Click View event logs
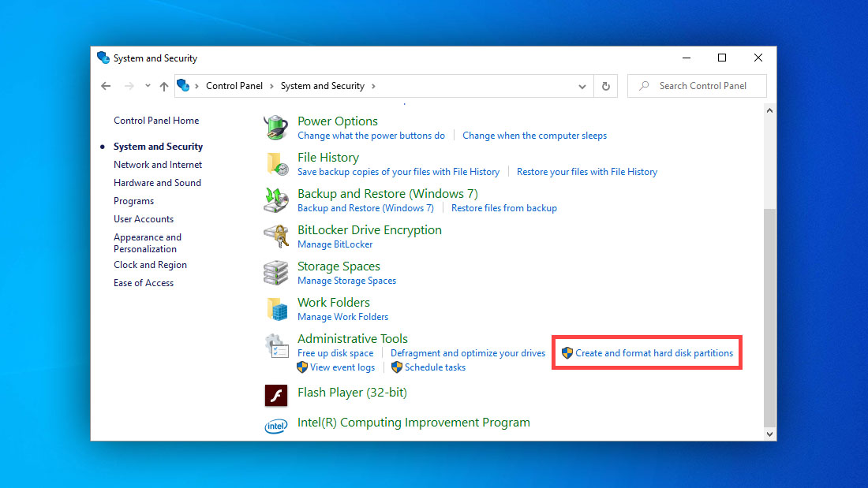868x488 pixels. [342, 367]
